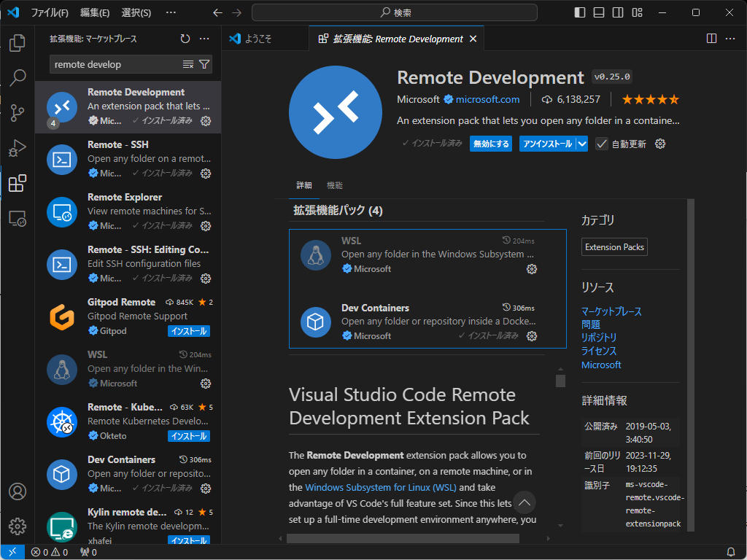Click the readme horizontal scrollbar
This screenshot has width=747, height=560.
pyautogui.click(x=403, y=538)
